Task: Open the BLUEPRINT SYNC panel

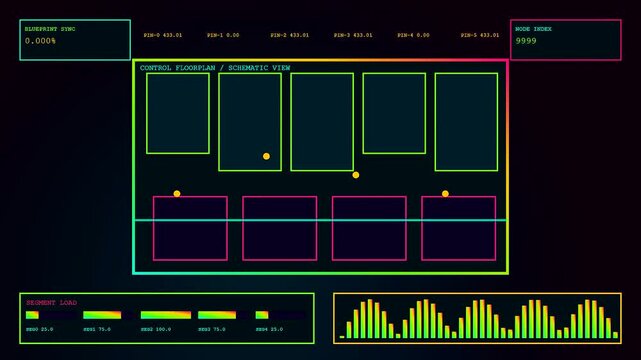Action: point(75,40)
